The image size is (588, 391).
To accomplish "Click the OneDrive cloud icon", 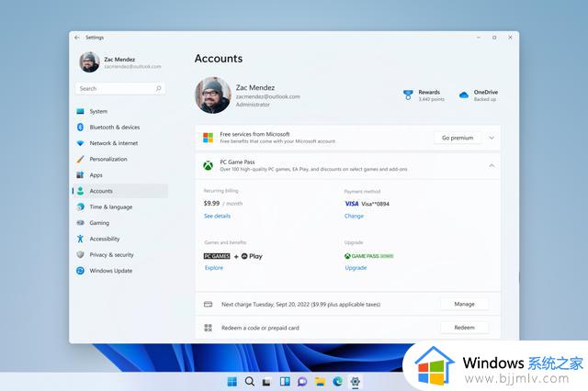I will 464,95.
